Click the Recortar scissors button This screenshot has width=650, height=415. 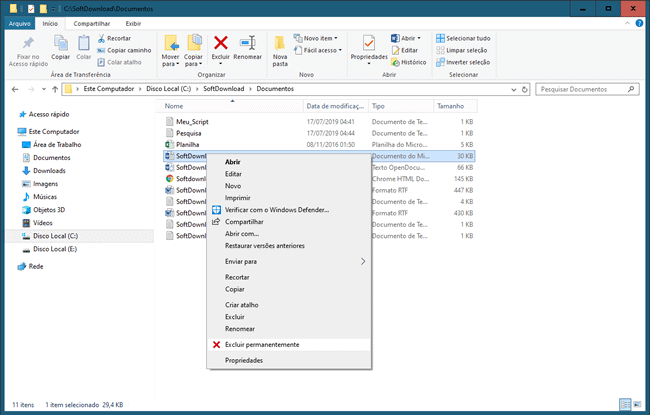click(x=112, y=38)
